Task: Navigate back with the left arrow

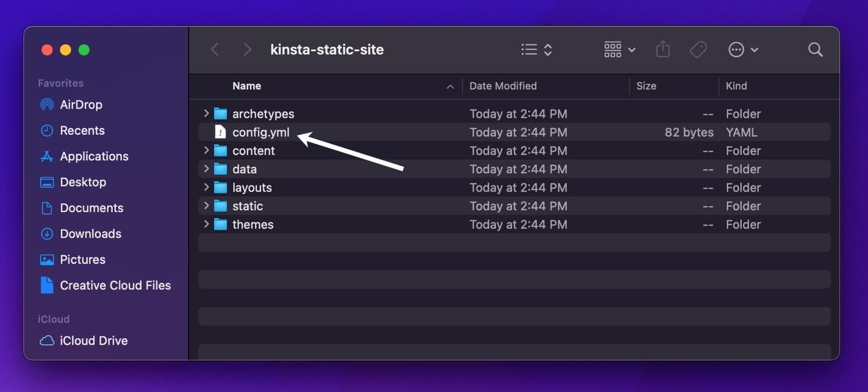Action: pos(215,49)
